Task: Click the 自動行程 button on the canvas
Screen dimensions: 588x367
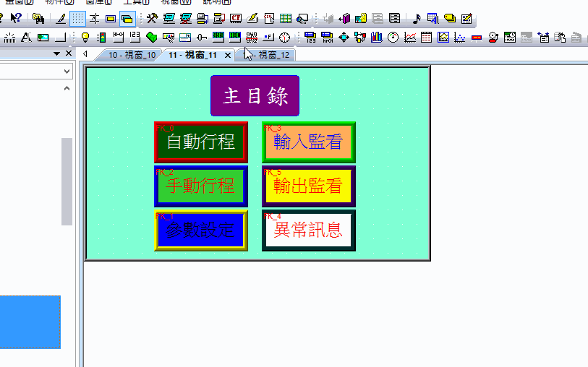Action: (x=200, y=142)
